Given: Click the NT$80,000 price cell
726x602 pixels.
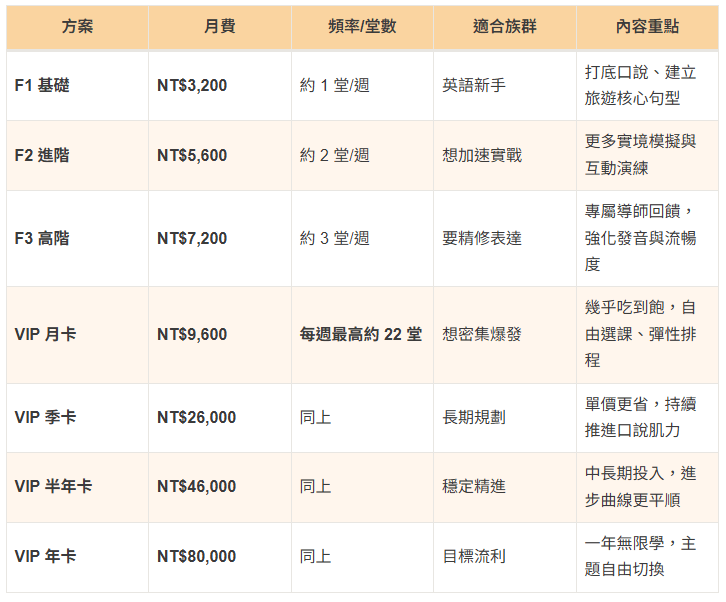Looking at the screenshot, I should [197, 557].
